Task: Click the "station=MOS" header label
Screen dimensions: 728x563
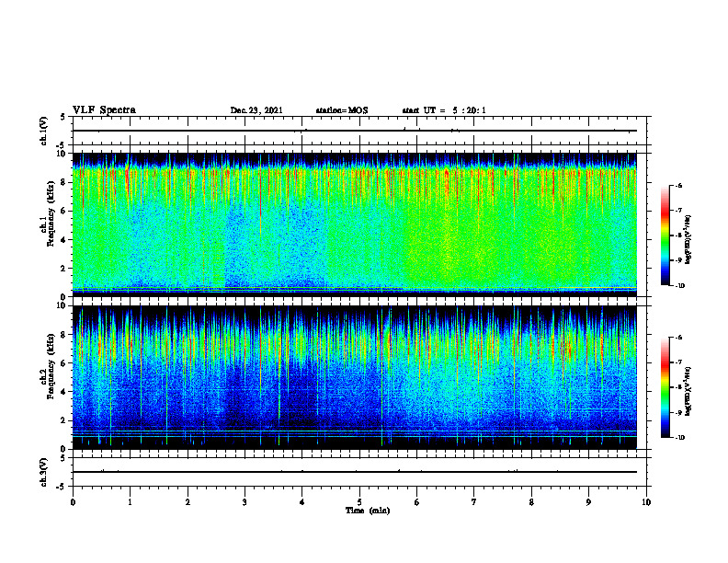Action: click(342, 110)
